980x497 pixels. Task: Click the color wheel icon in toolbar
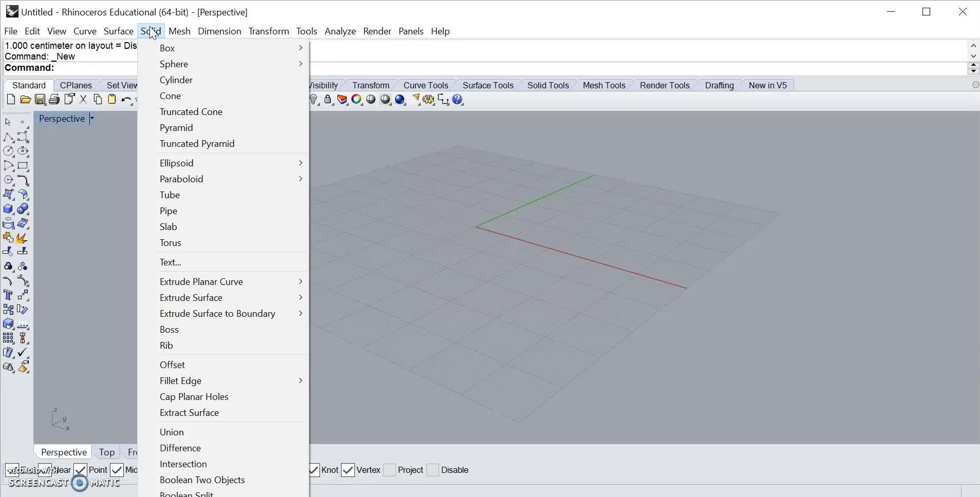(x=356, y=100)
